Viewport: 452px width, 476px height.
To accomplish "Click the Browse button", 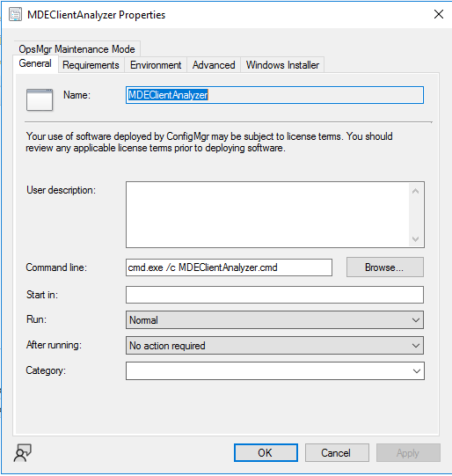I will pyautogui.click(x=385, y=267).
